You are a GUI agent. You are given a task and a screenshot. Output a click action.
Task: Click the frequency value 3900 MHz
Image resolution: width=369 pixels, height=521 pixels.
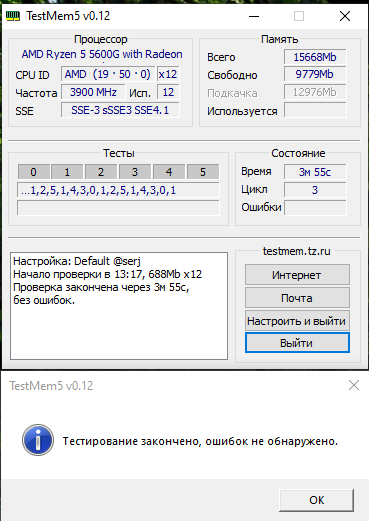click(93, 92)
